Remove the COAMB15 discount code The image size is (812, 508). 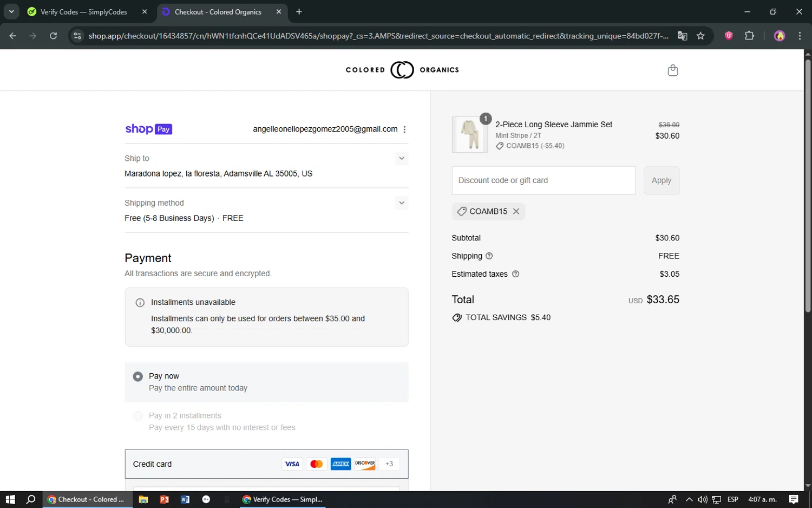tap(516, 211)
